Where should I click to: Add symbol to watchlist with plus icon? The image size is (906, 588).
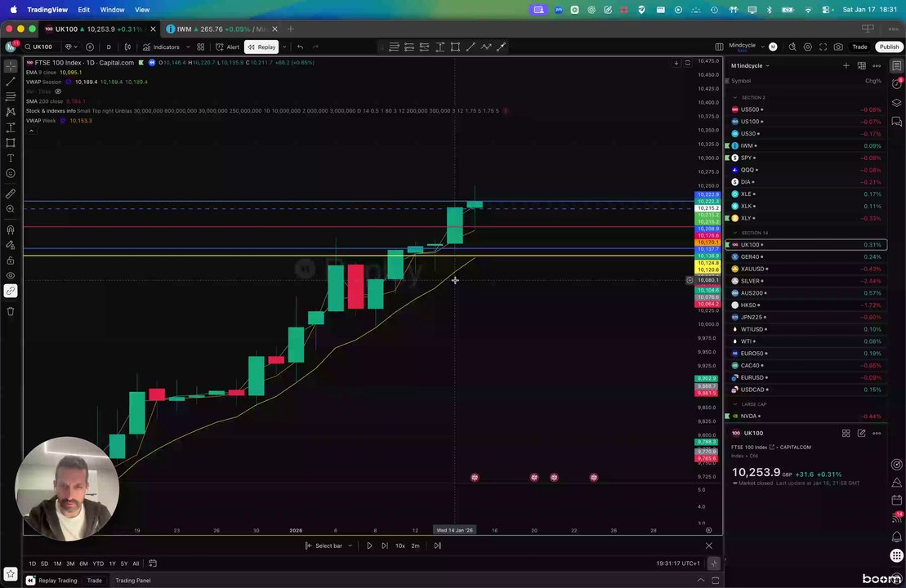coord(846,66)
